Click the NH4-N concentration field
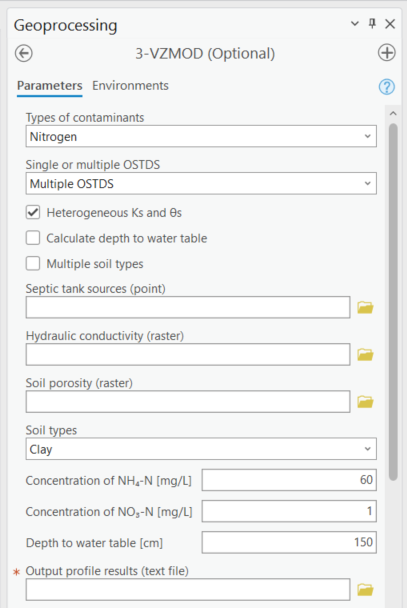The image size is (407, 608). (289, 480)
